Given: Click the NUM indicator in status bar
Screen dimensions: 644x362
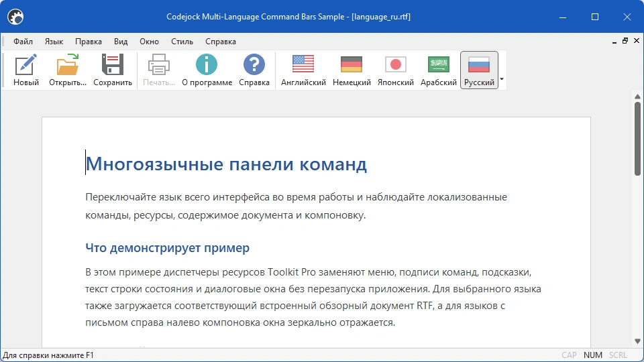Looking at the screenshot, I should click(592, 355).
